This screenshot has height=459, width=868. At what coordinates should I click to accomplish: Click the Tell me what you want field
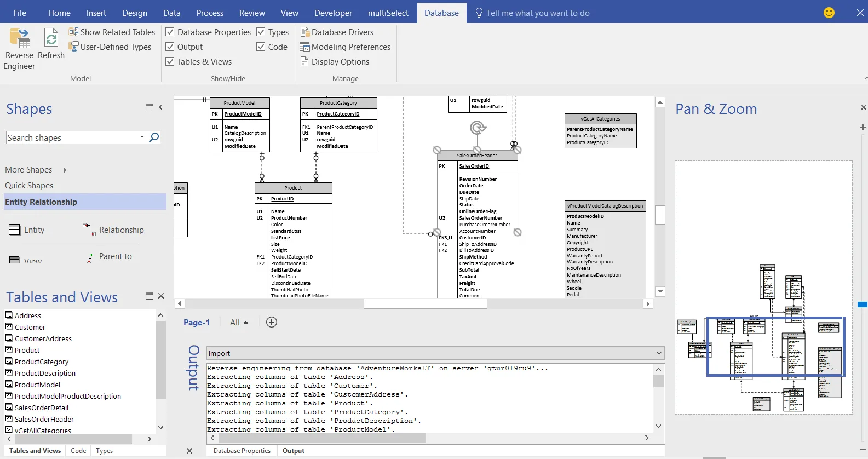[538, 13]
